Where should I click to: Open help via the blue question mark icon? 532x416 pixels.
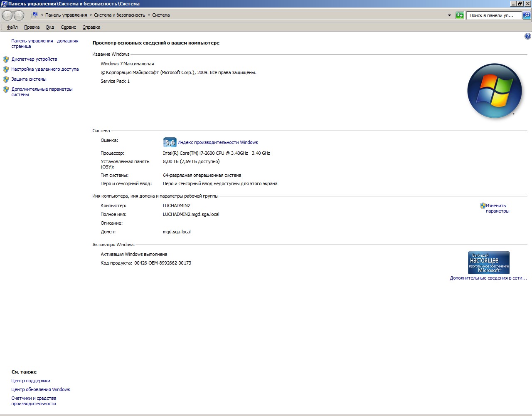[x=528, y=36]
